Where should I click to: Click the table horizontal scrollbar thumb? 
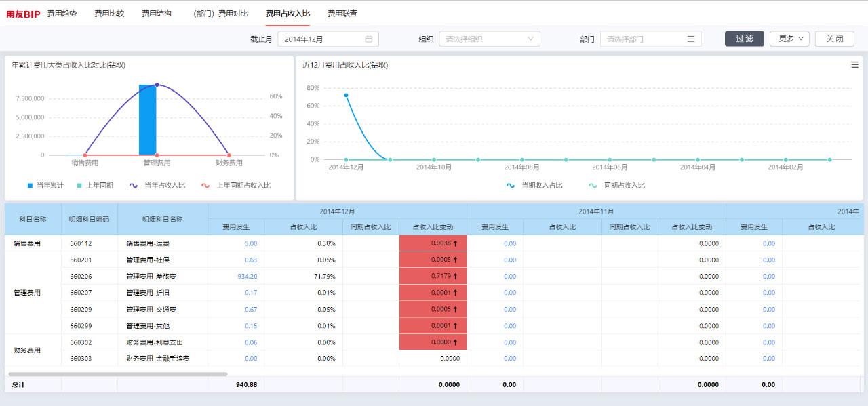pos(117,373)
